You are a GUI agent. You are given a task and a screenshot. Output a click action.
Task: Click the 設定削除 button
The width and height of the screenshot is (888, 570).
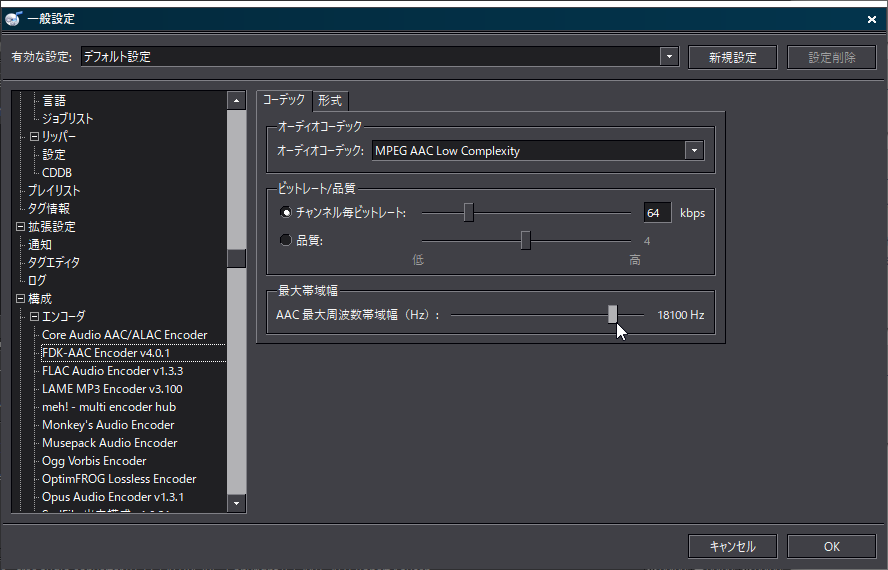click(x=831, y=57)
